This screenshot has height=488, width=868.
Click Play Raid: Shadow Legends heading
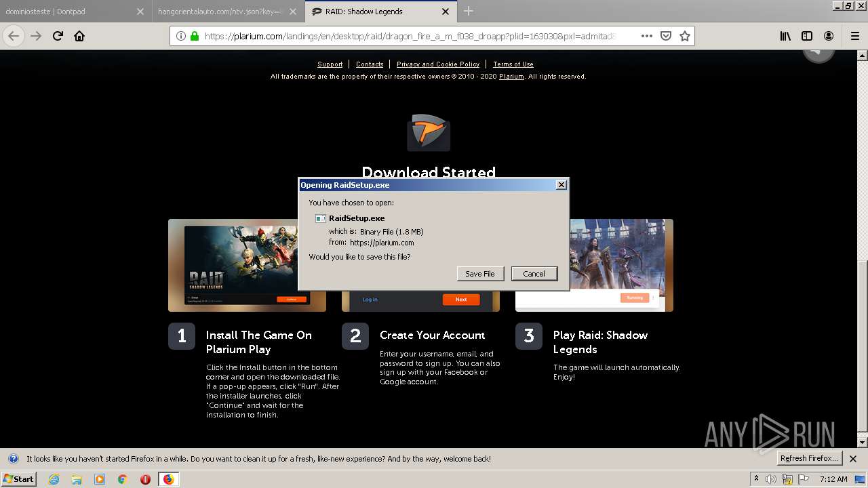pyautogui.click(x=600, y=342)
